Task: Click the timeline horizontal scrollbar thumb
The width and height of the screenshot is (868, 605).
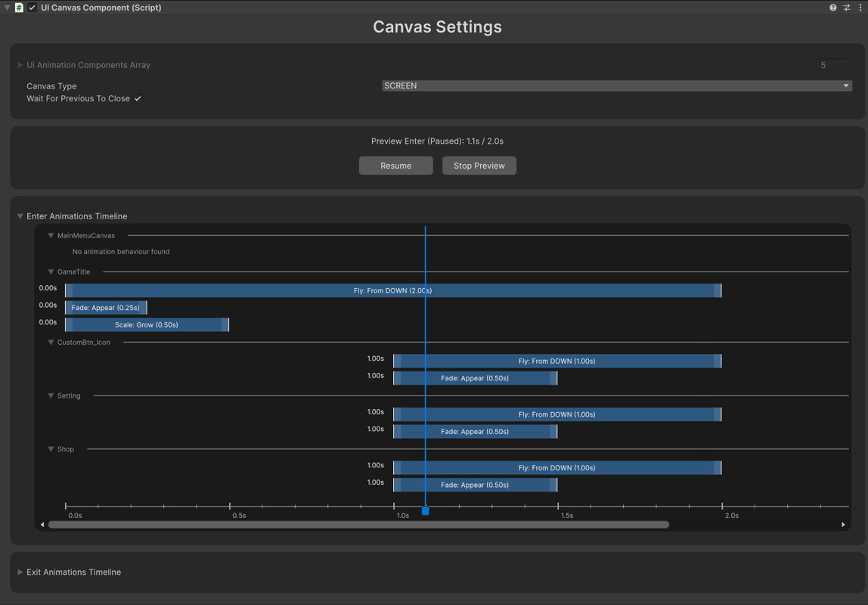Action: pyautogui.click(x=358, y=525)
